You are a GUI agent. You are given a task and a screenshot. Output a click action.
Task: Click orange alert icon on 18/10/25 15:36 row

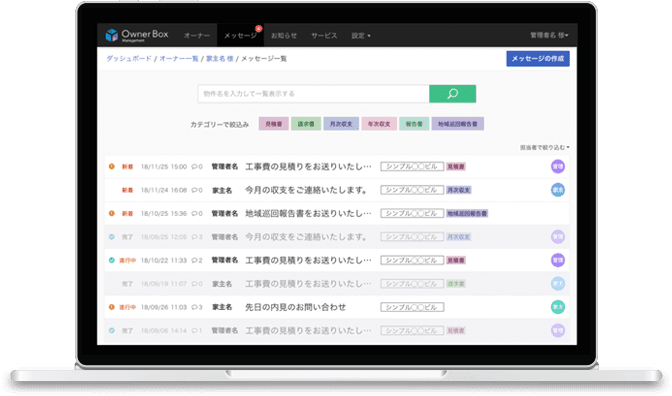tap(111, 213)
